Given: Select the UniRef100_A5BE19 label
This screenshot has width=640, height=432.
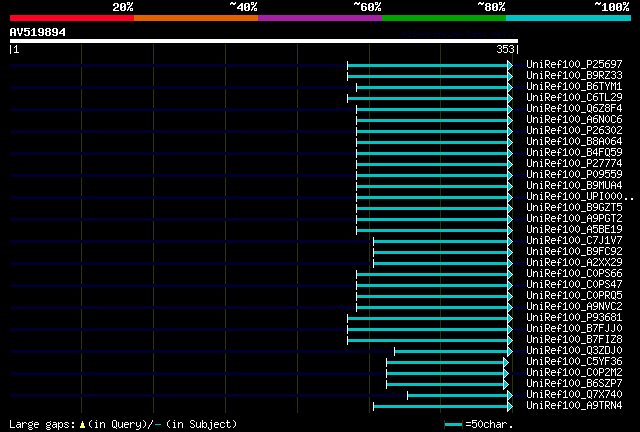Looking at the screenshot, I should [574, 229].
